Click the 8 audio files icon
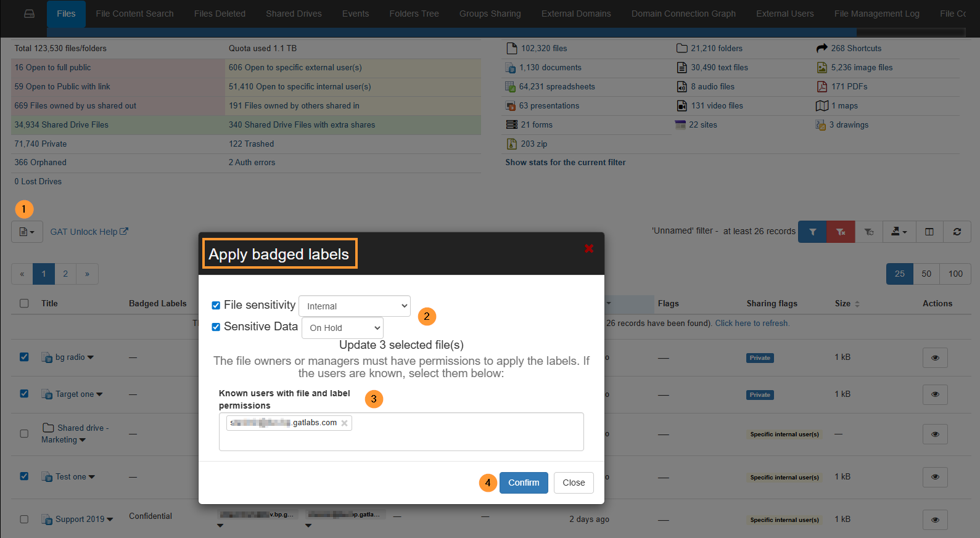 (x=681, y=86)
